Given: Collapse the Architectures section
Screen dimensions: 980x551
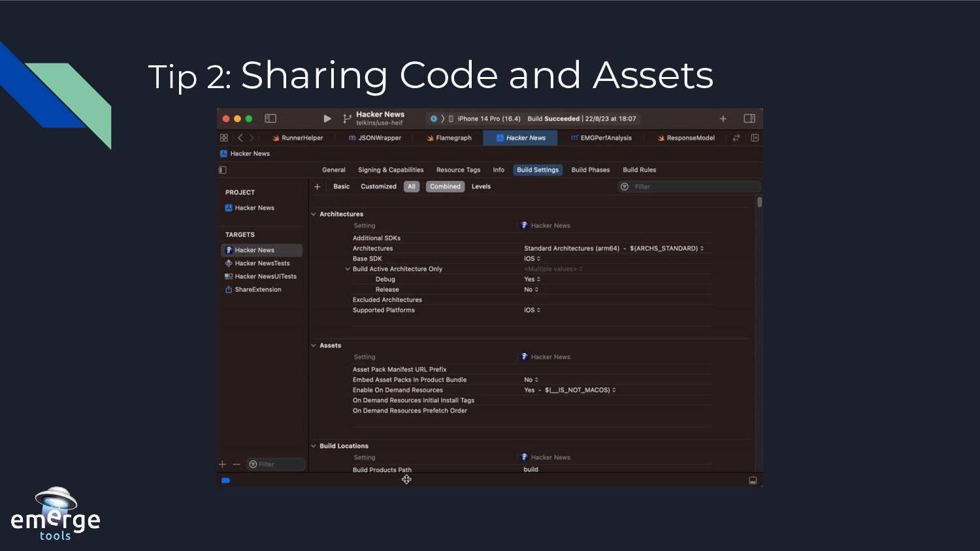Looking at the screenshot, I should pyautogui.click(x=314, y=214).
